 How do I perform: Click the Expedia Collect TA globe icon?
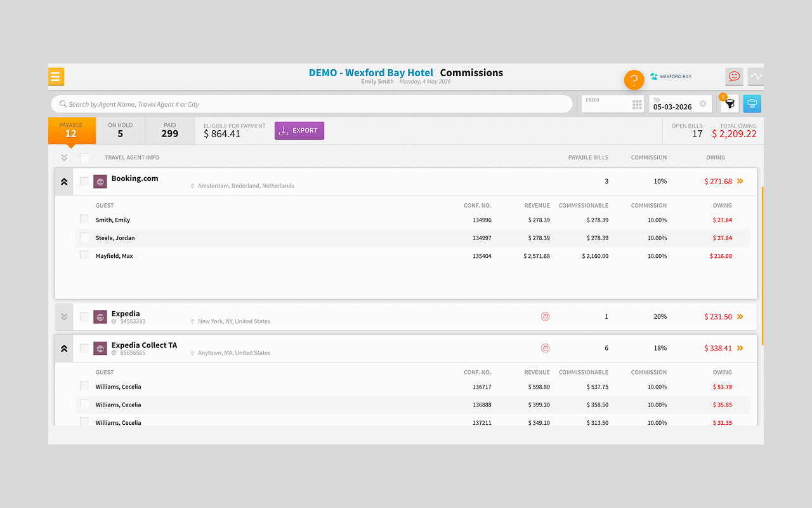coord(100,348)
